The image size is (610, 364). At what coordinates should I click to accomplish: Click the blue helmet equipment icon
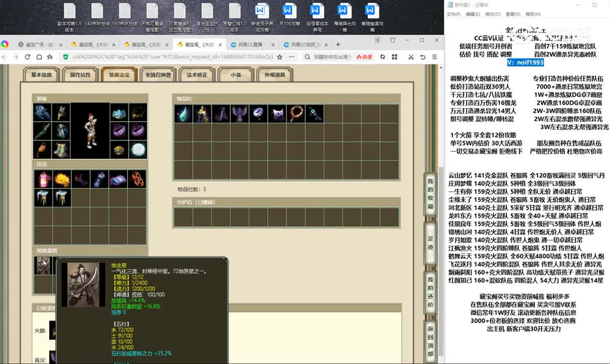[42, 113]
